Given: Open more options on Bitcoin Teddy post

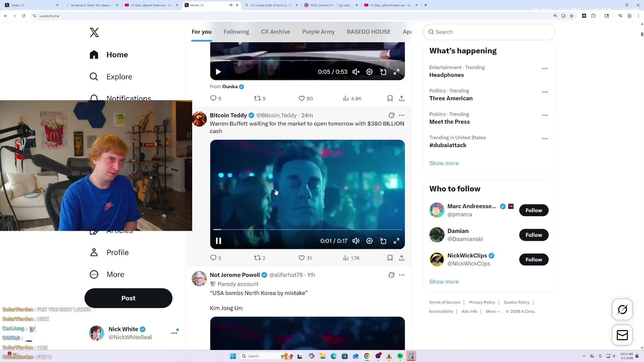Looking at the screenshot, I should click(401, 115).
